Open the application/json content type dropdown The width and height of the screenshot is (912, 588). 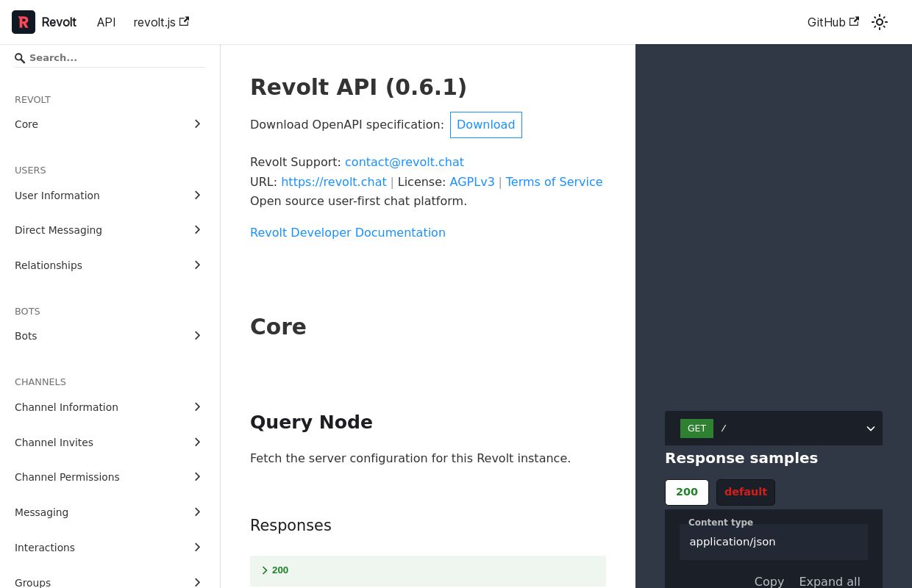point(774,542)
